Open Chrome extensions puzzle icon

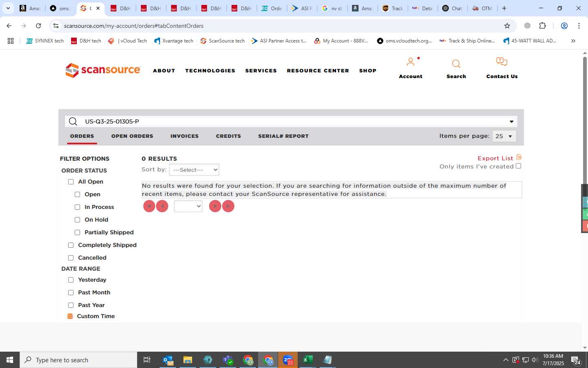(x=542, y=26)
